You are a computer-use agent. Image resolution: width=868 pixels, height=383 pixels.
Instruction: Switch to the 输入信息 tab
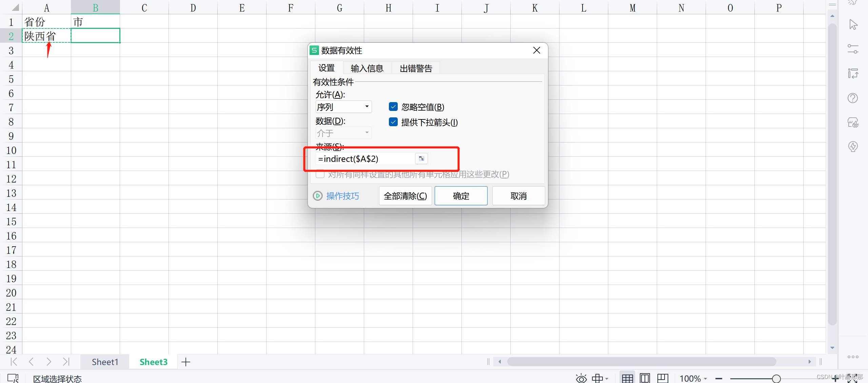pyautogui.click(x=367, y=68)
